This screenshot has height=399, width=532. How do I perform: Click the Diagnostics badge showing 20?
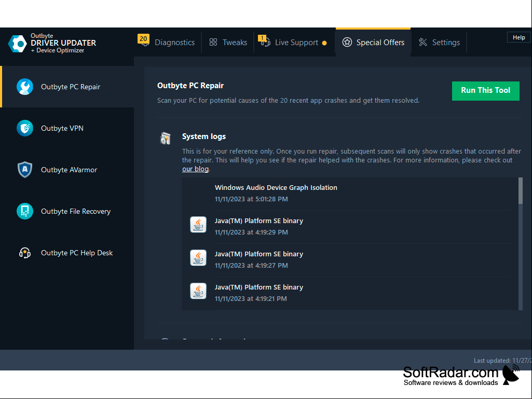point(144,39)
